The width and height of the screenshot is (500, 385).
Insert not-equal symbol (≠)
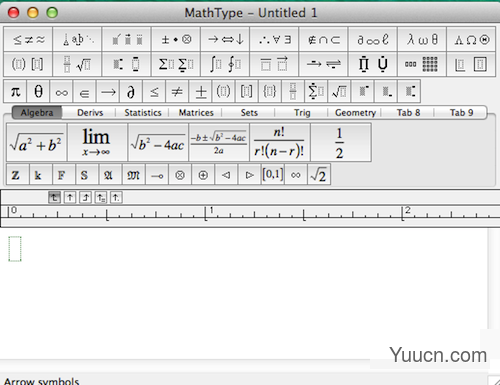pyautogui.click(x=177, y=91)
